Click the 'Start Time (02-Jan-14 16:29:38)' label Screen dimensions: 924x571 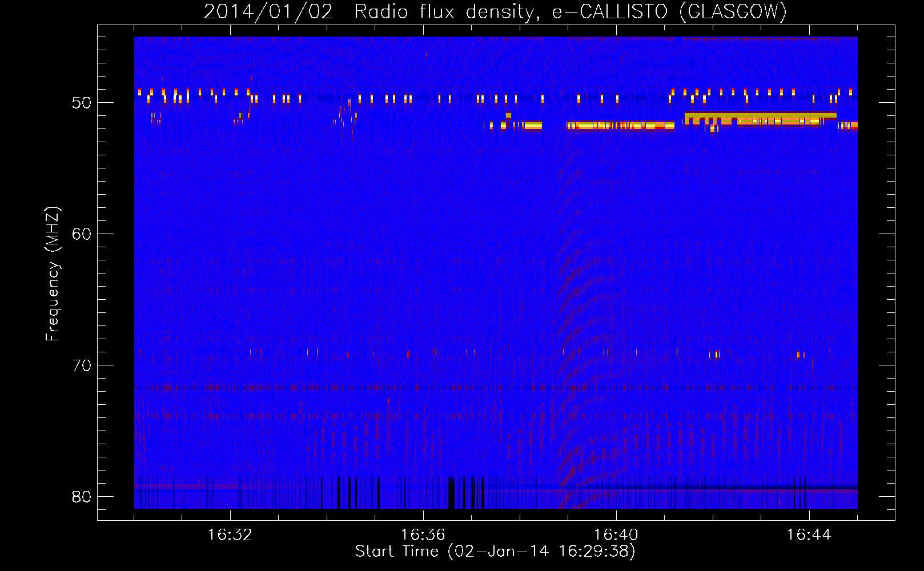pos(495,552)
